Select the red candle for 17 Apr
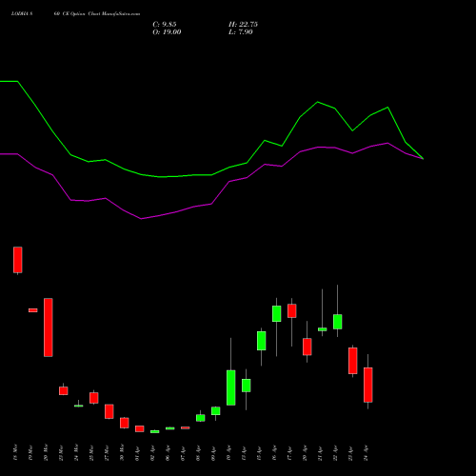476x476 pixels. coord(292,310)
